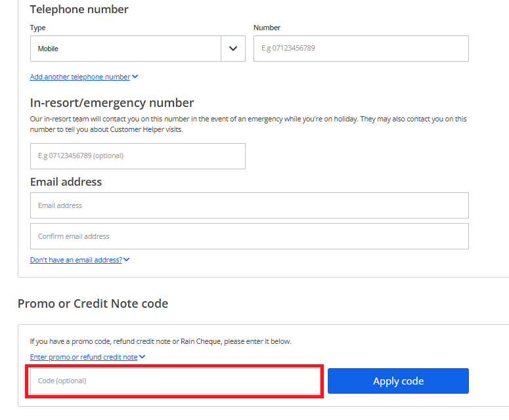Click the Number field label

(267, 28)
